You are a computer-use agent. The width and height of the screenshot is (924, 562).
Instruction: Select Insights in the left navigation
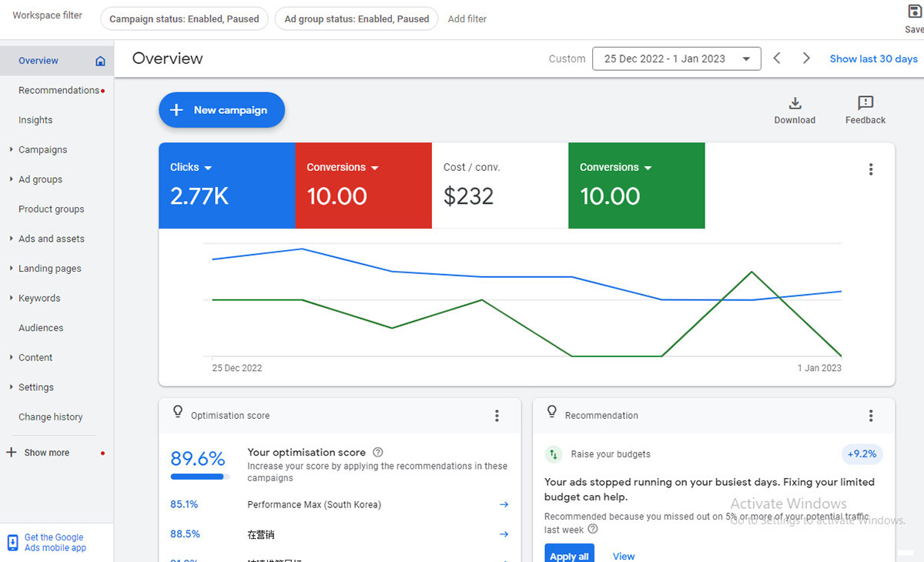35,120
